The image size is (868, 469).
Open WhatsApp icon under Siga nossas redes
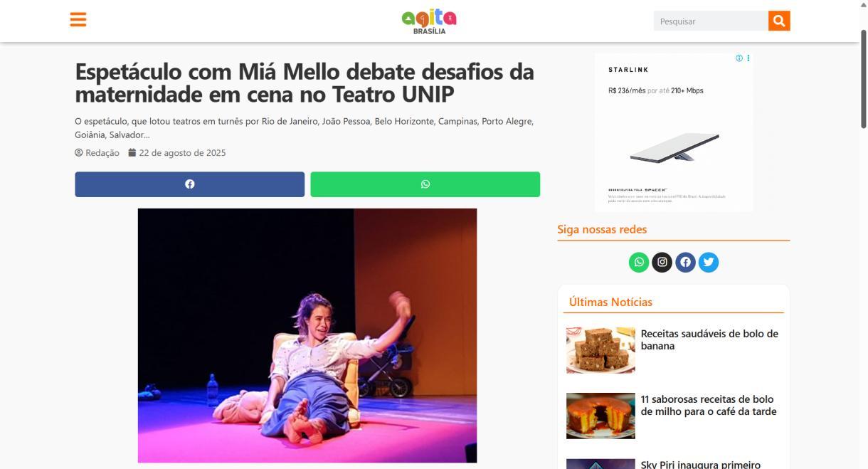[639, 263]
